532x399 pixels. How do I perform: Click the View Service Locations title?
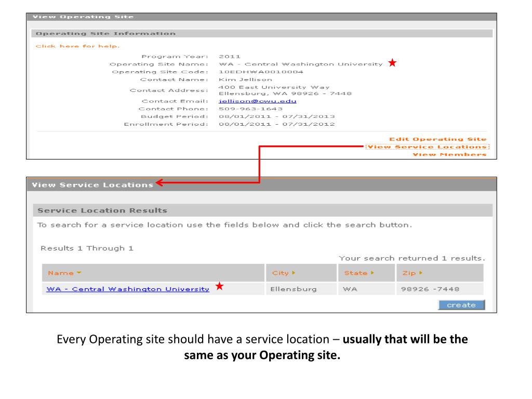92,185
